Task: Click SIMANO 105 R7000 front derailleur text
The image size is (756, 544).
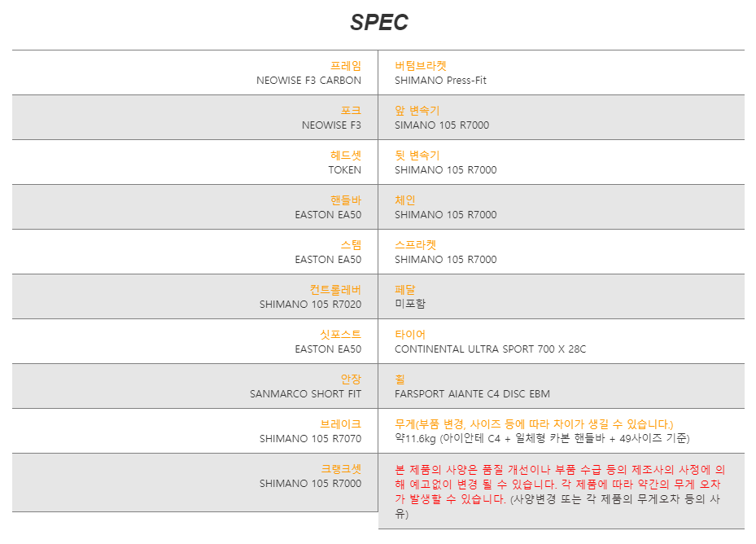Action: pyautogui.click(x=442, y=125)
